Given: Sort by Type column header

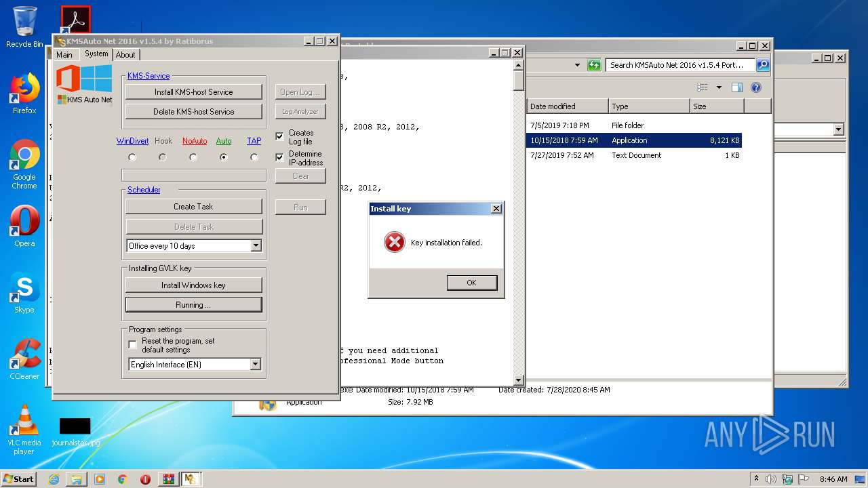Looking at the screenshot, I should [649, 106].
